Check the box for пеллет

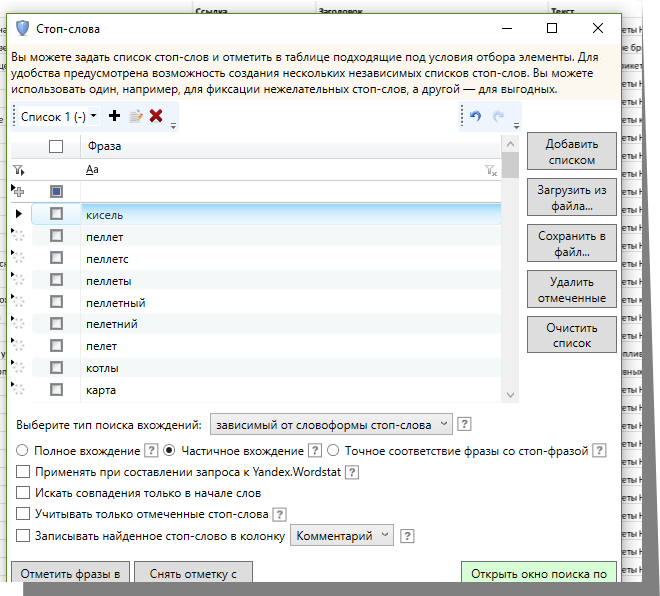pyautogui.click(x=56, y=236)
